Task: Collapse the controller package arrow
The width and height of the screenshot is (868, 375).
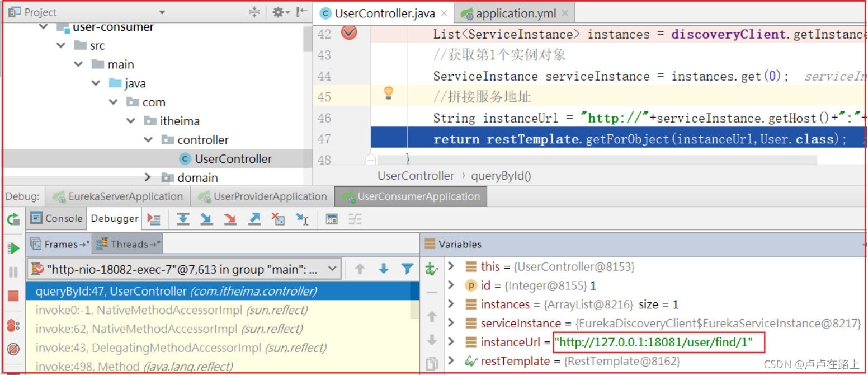Action: click(x=149, y=140)
